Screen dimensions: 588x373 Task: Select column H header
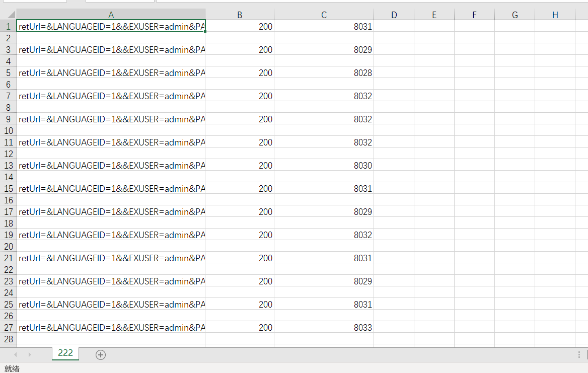click(555, 15)
